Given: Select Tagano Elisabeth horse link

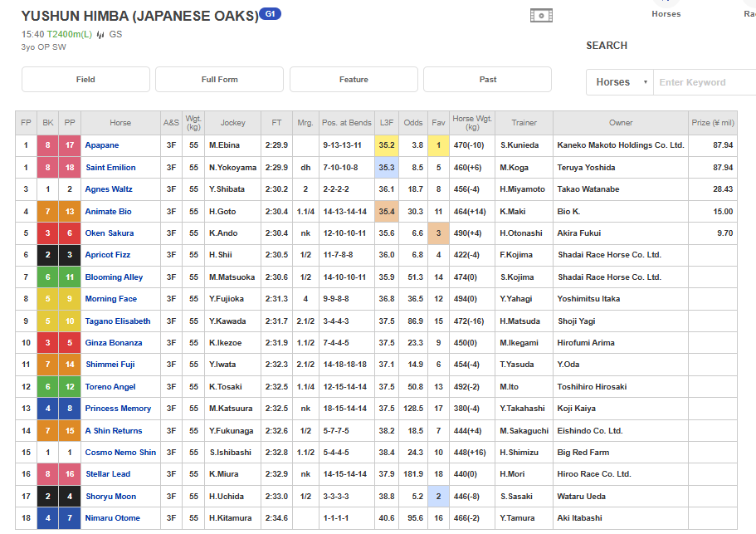Looking at the screenshot, I should 118,321.
